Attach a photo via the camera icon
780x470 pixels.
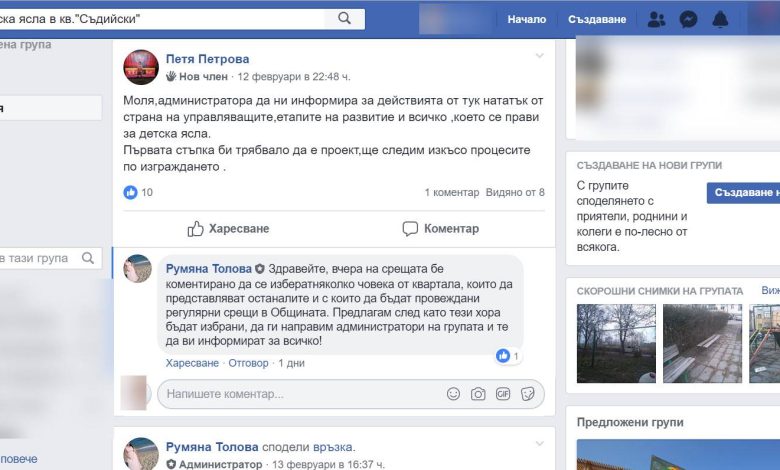click(x=478, y=394)
